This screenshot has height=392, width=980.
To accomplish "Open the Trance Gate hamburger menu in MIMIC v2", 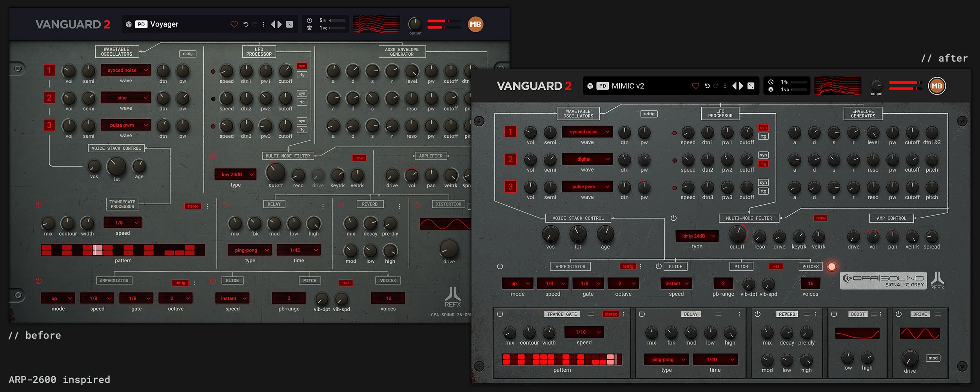I will [x=591, y=314].
